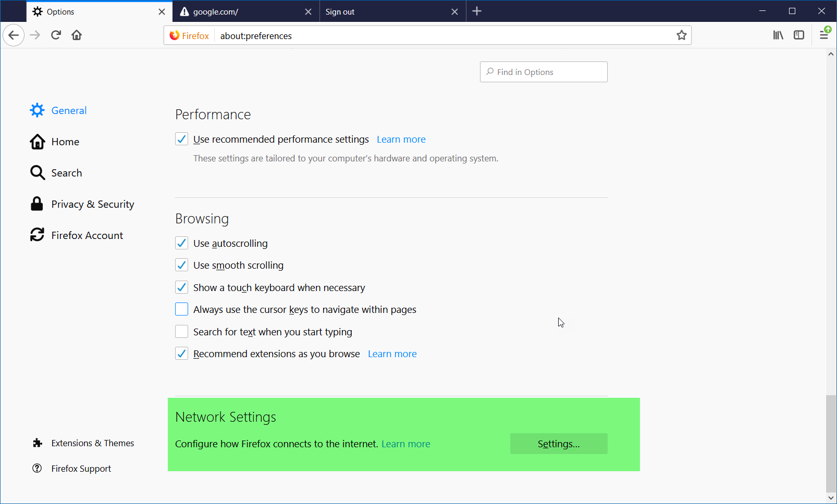
Task: Open the Library icon in toolbar
Action: pyautogui.click(x=778, y=35)
